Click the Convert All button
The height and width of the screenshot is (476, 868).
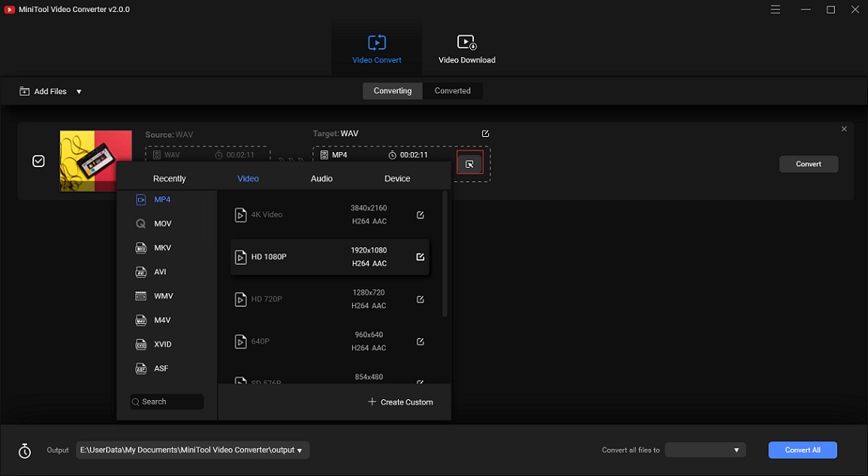[803, 450]
